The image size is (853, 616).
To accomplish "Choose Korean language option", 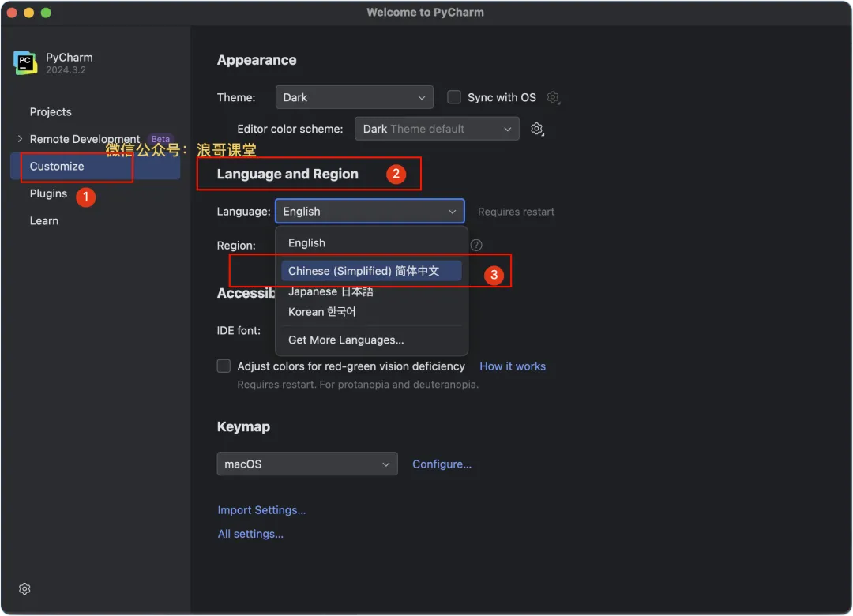I will 371,312.
